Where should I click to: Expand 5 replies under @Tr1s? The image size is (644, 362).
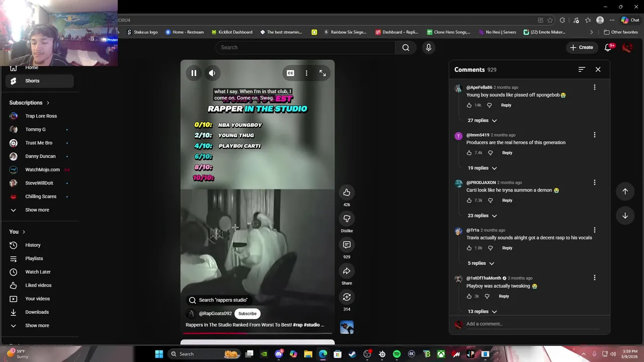[x=481, y=263]
